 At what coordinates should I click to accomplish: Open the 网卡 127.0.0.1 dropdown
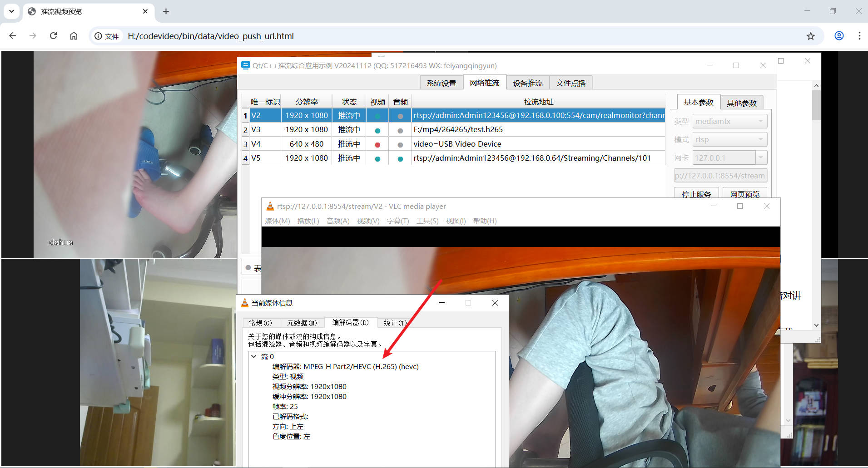(x=729, y=158)
